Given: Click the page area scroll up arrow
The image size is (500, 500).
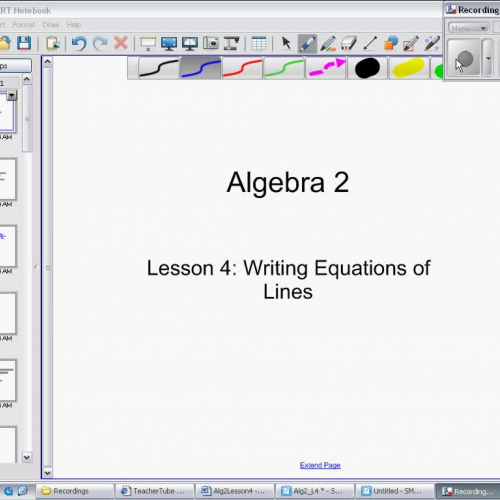Looking at the screenshot, I should pos(48,61).
